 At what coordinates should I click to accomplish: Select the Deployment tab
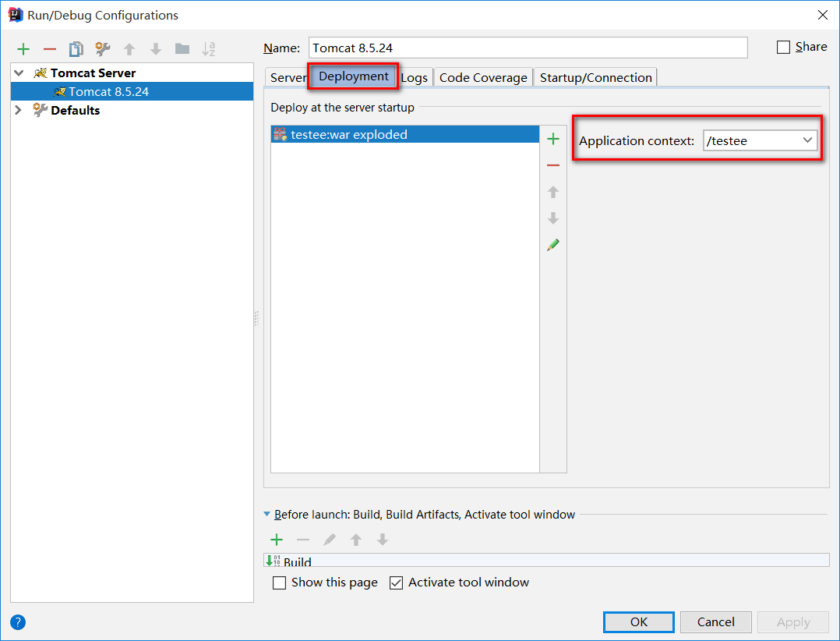[x=354, y=76]
